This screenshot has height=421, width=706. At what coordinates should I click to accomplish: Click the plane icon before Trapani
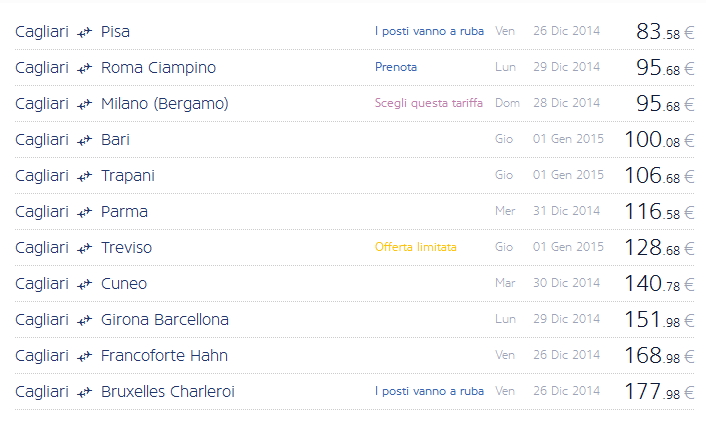point(85,177)
